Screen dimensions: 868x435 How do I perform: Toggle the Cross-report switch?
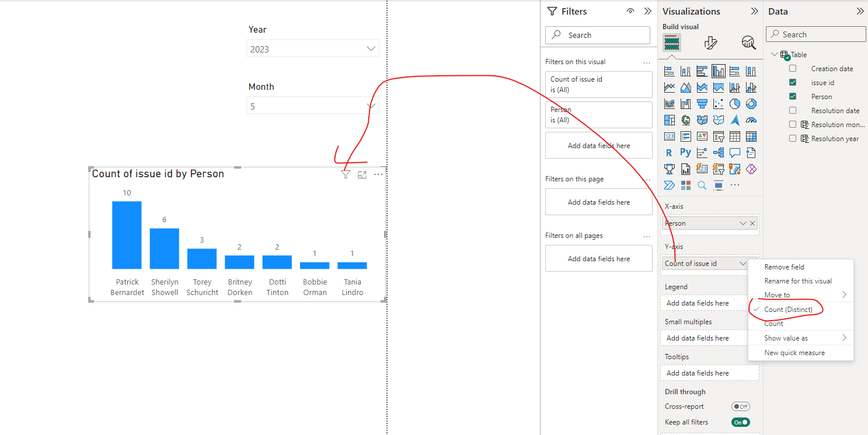click(x=741, y=406)
